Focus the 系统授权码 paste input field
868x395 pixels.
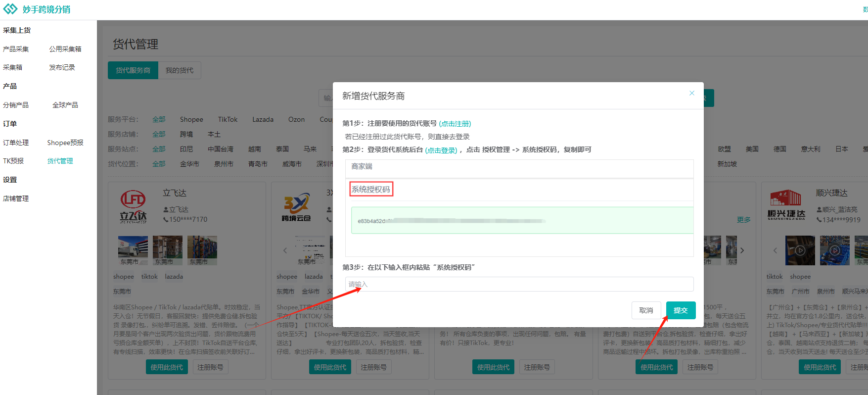point(519,284)
